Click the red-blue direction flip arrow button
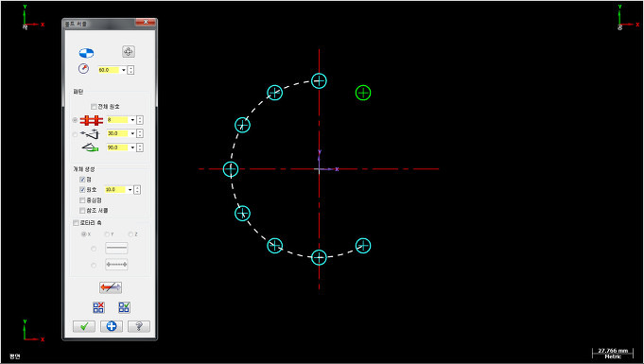Image resolution: width=644 pixels, height=364 pixels. click(x=111, y=287)
